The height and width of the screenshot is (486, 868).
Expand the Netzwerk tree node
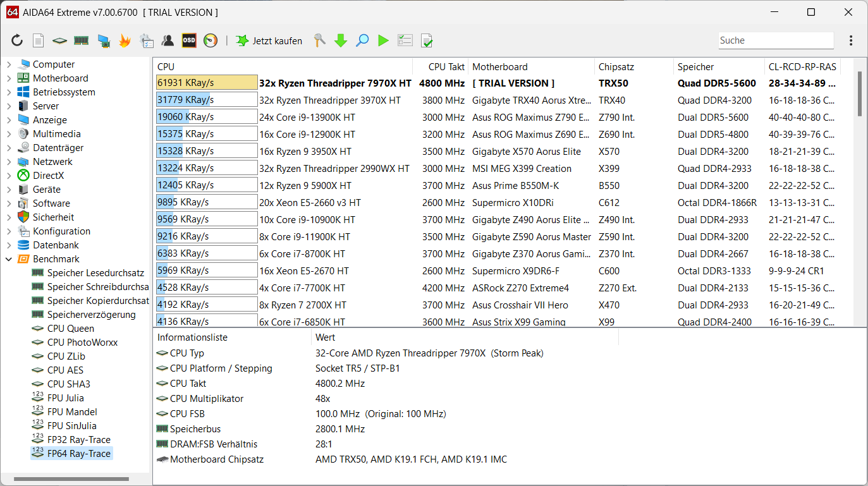9,162
